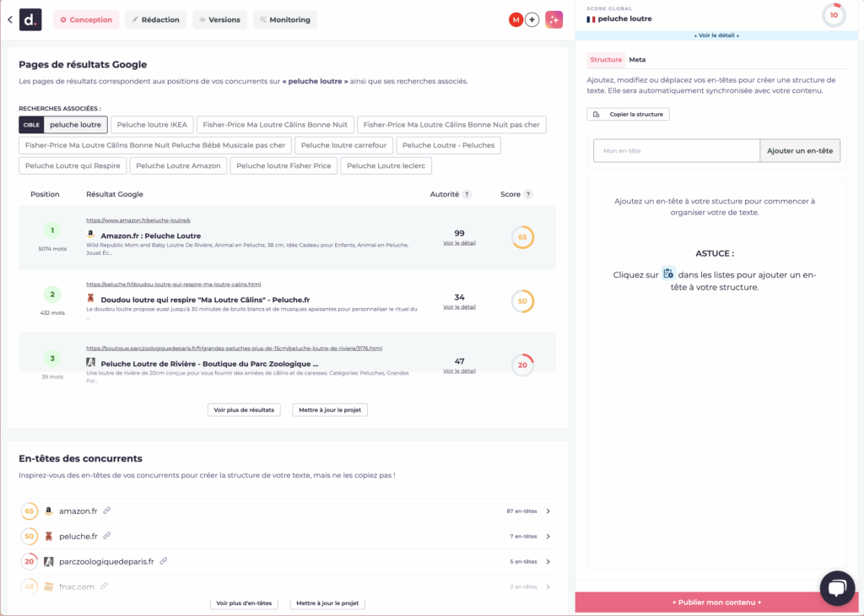
Task: Select the "Peluche Loutre qui Respire" chip
Action: 73,166
